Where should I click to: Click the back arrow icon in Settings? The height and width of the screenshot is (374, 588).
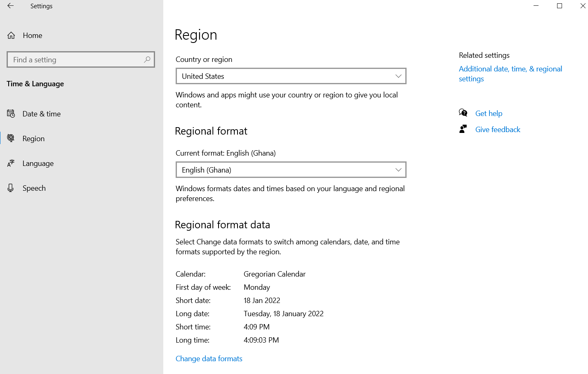pyautogui.click(x=11, y=6)
